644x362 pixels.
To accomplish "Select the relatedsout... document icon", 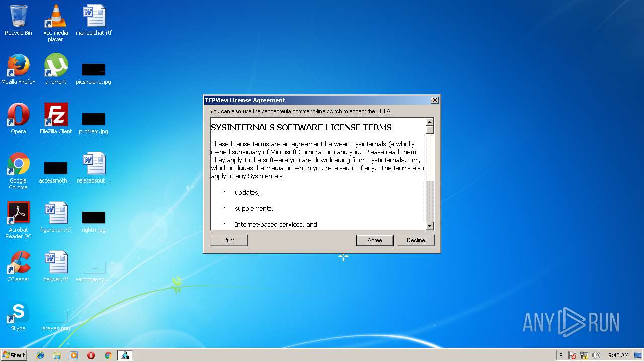I will (94, 168).
